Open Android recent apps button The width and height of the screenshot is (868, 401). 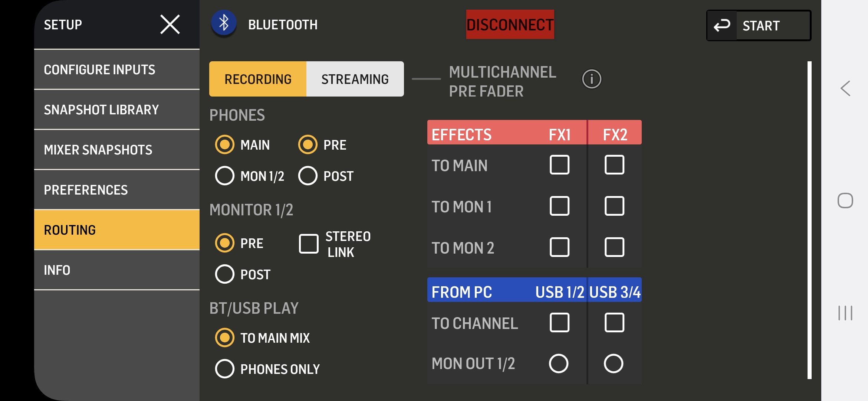coord(845,313)
